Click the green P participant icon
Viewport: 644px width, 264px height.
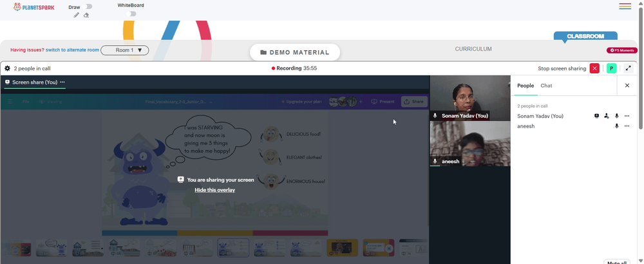[x=612, y=68]
